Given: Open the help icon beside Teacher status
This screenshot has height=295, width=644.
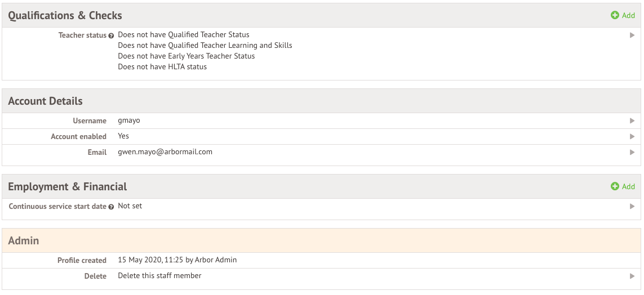Looking at the screenshot, I should coord(112,35).
